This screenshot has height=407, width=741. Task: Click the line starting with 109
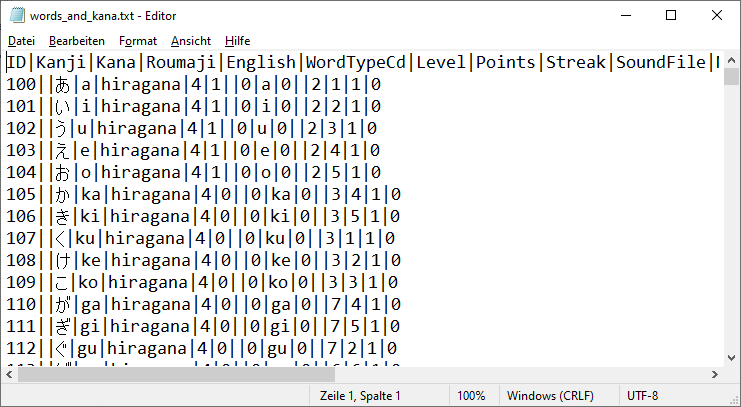click(202, 282)
